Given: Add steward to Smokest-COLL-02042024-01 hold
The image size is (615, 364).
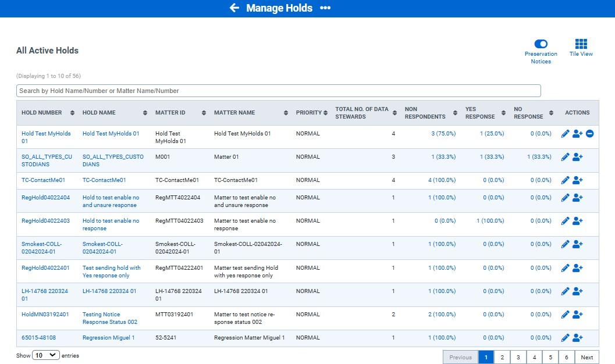Looking at the screenshot, I should click(577, 244).
